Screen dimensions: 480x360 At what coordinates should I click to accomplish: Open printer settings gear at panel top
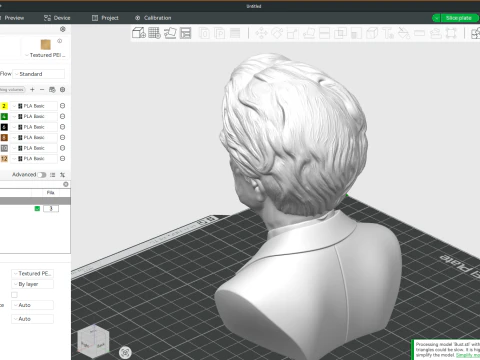click(62, 29)
